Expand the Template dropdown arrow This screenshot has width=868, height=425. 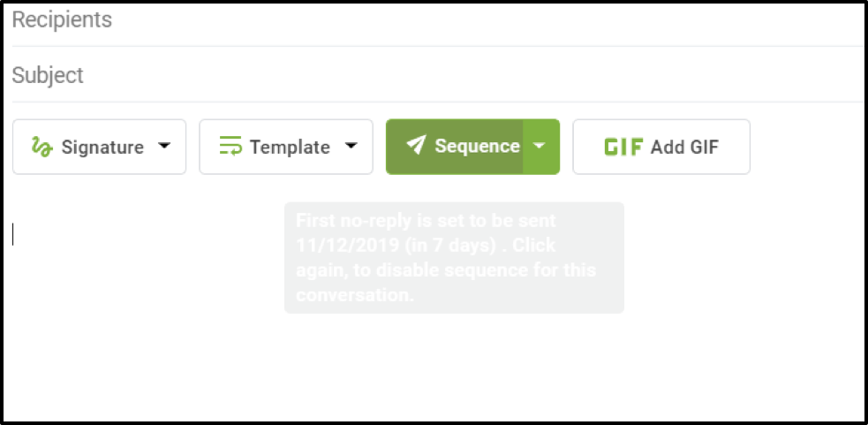pyautogui.click(x=351, y=146)
